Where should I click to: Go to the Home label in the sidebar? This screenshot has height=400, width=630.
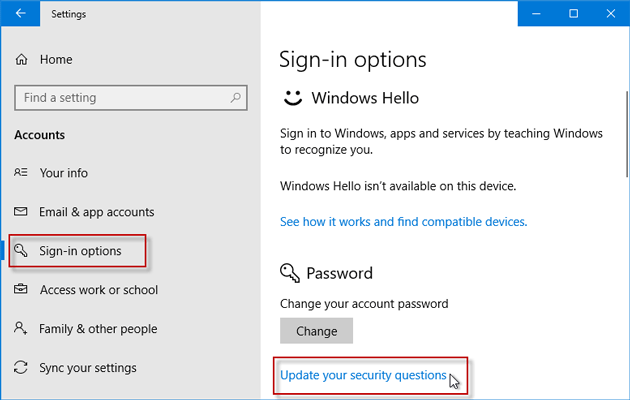56,60
